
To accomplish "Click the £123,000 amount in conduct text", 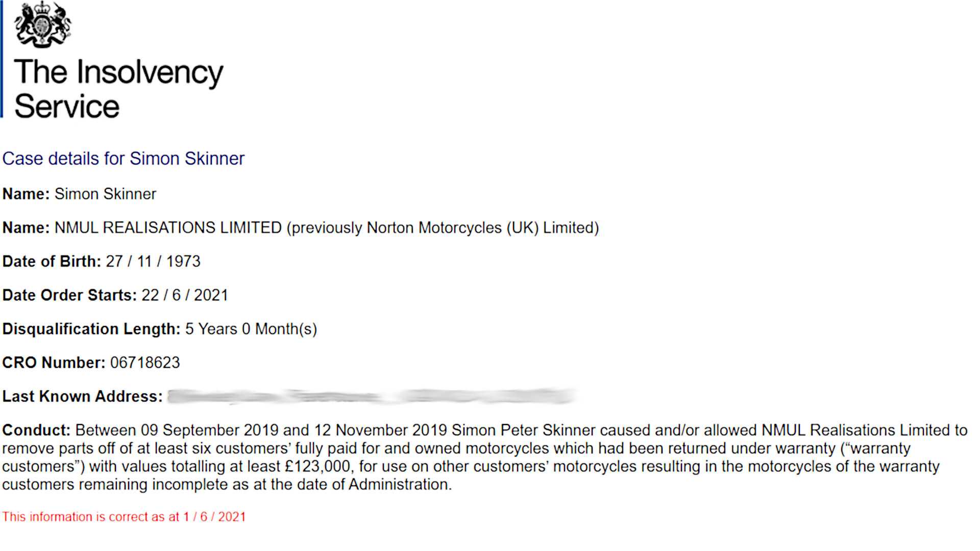I will pos(317,467).
